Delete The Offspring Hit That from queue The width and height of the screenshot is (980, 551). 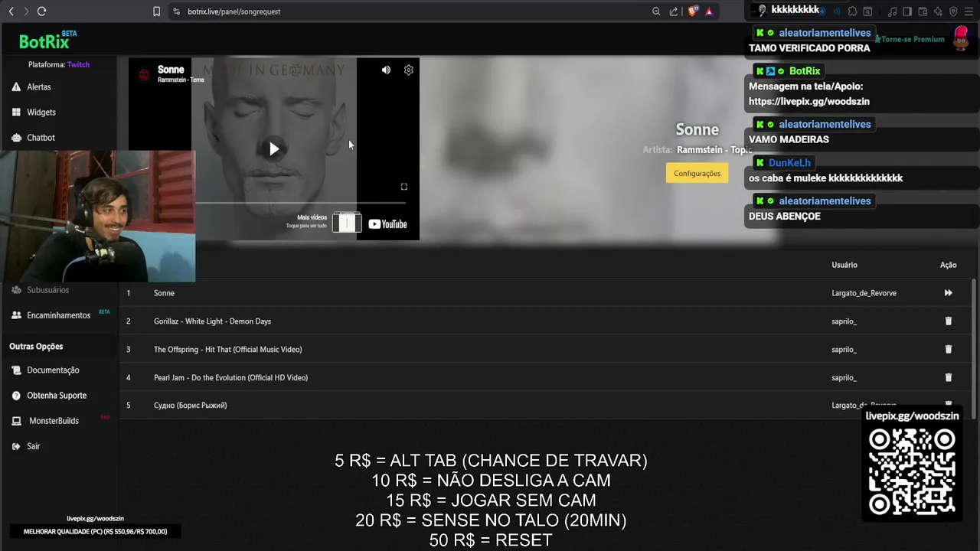click(948, 350)
